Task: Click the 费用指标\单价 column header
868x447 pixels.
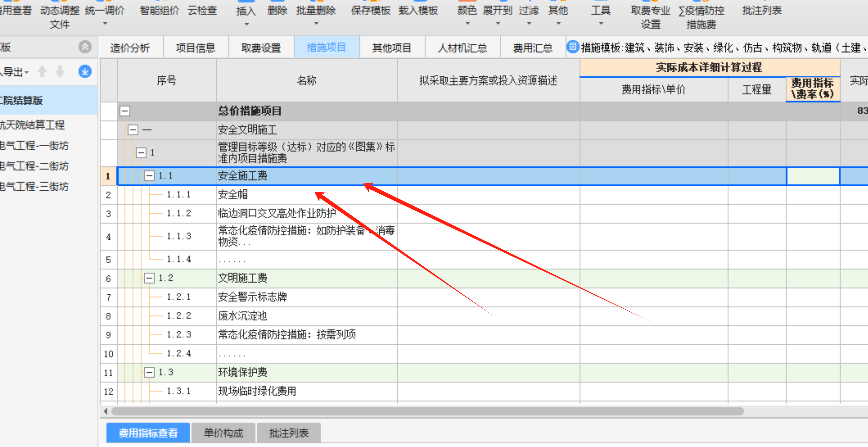Action: [653, 89]
